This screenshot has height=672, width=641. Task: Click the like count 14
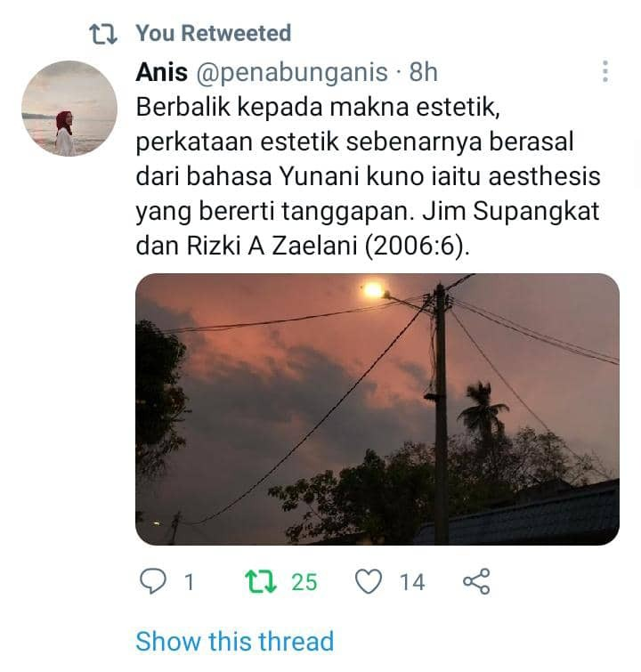point(412,582)
